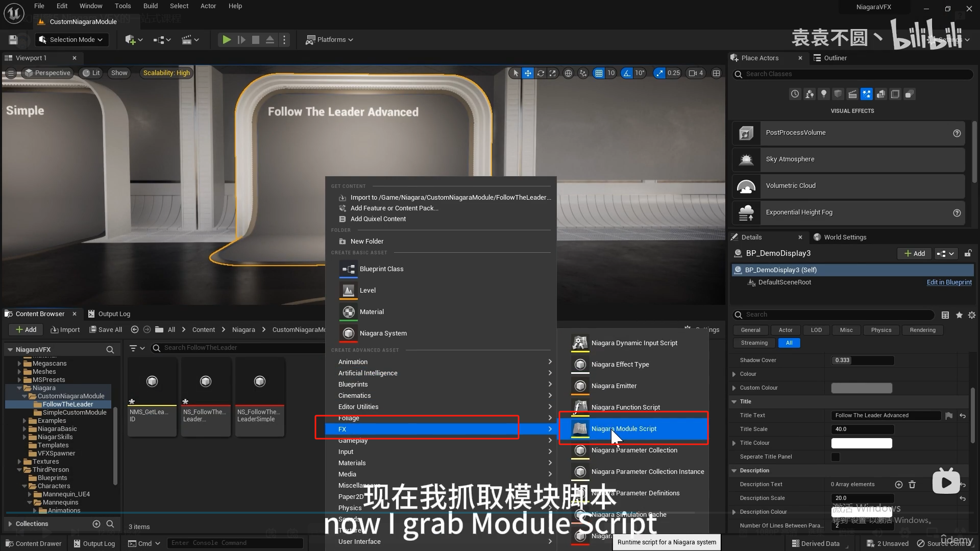Choose Blueprint Class from the context menu
This screenshot has width=980, height=551.
tap(441, 269)
